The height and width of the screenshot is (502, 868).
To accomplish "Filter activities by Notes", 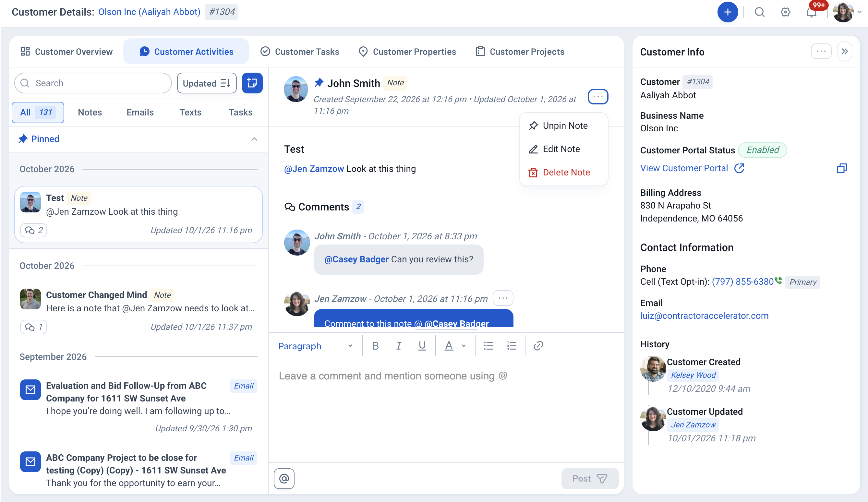I will (x=90, y=112).
